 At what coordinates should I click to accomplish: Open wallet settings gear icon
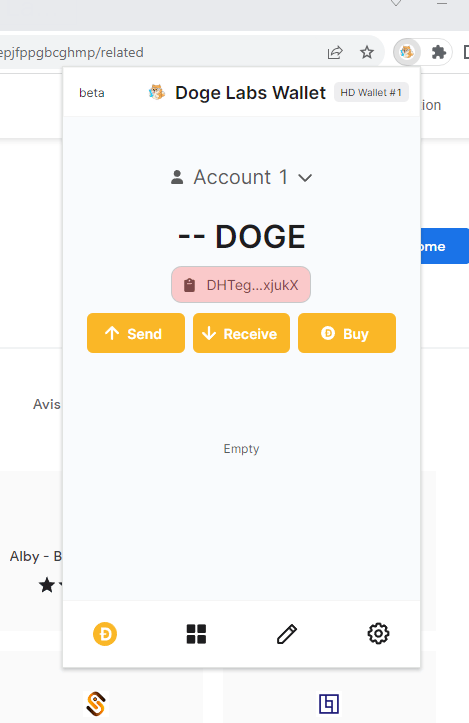(x=378, y=634)
